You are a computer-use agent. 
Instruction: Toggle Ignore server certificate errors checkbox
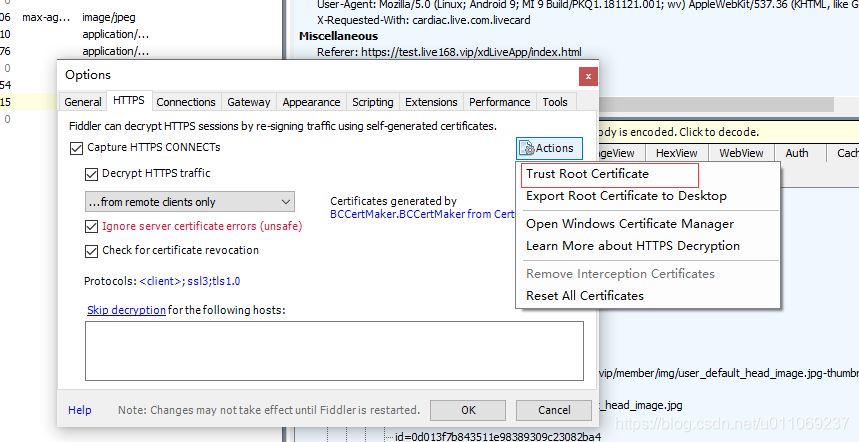pyautogui.click(x=91, y=226)
